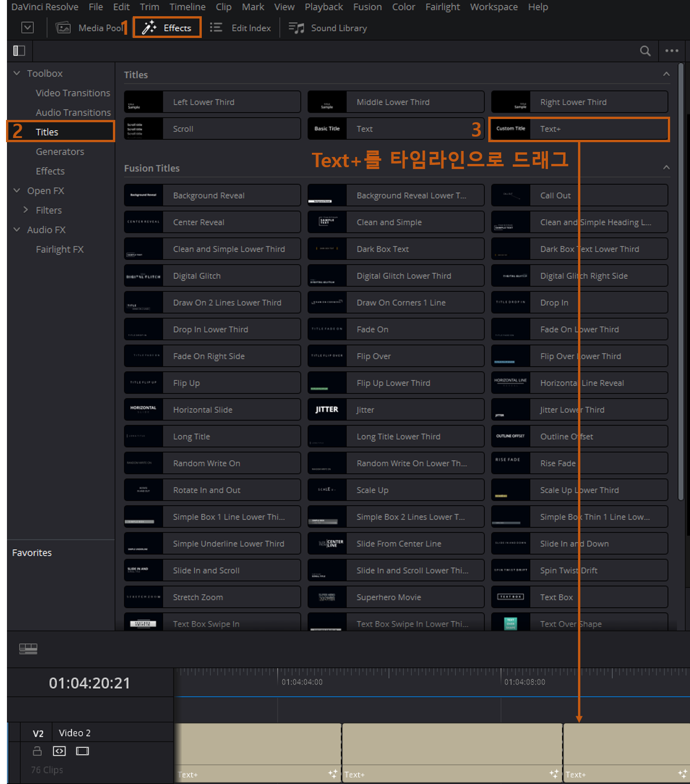Open the three-dots options menu
The image size is (690, 784).
pyautogui.click(x=671, y=51)
